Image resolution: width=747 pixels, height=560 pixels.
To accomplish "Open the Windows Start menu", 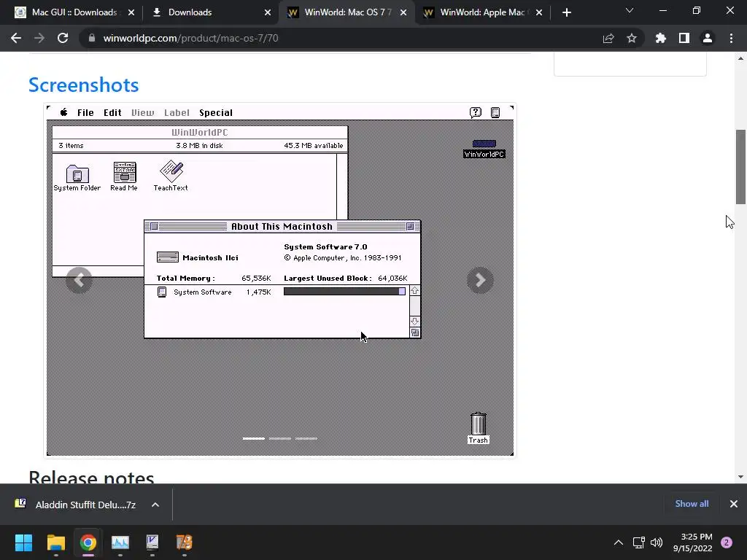I will pos(23,542).
